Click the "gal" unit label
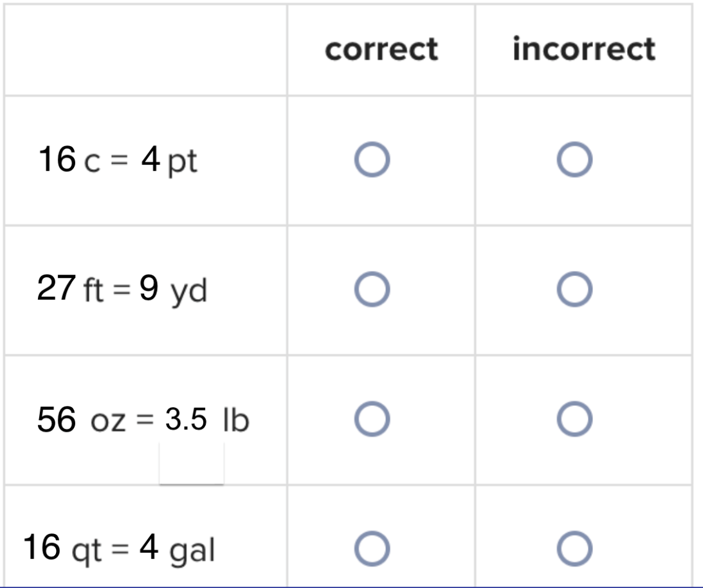Viewport: 703px width, 588px height. [192, 551]
